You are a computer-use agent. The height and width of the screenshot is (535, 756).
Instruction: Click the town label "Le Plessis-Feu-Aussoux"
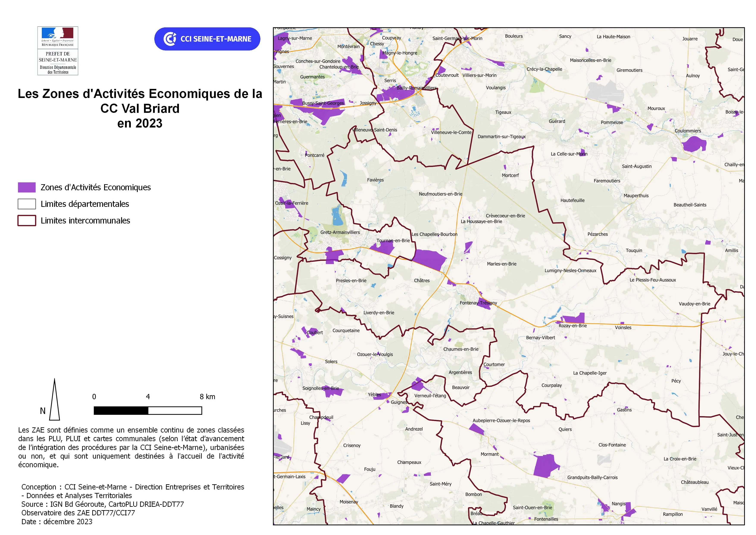pyautogui.click(x=653, y=280)
